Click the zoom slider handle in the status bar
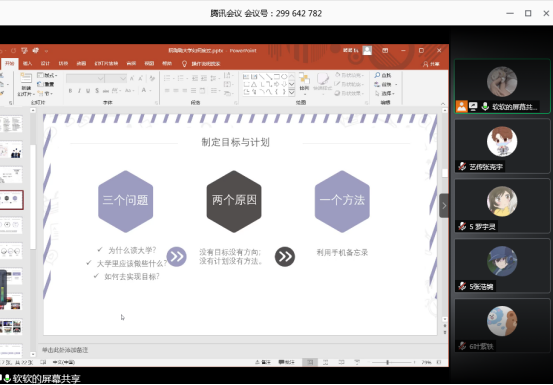 (x=387, y=362)
